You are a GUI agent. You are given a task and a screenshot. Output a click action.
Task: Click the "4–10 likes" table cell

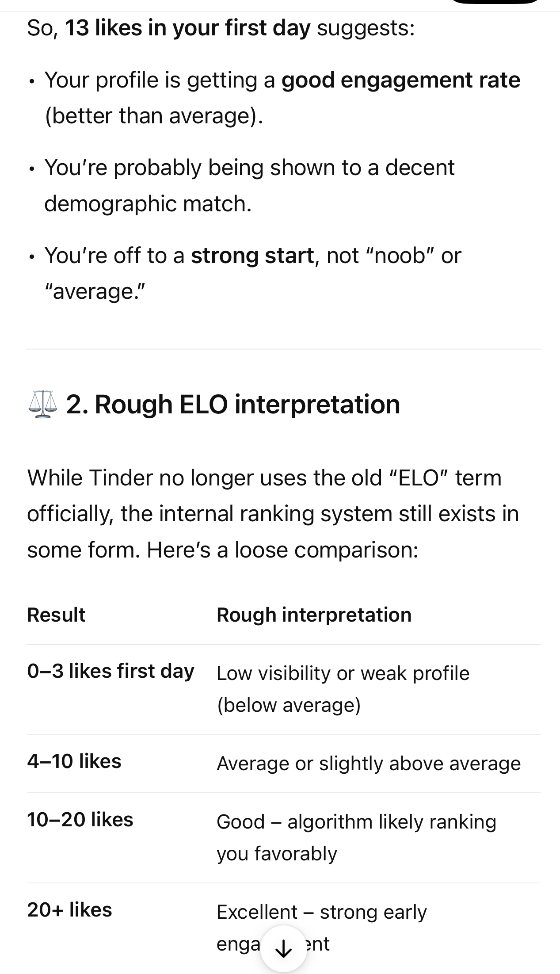pos(74,761)
